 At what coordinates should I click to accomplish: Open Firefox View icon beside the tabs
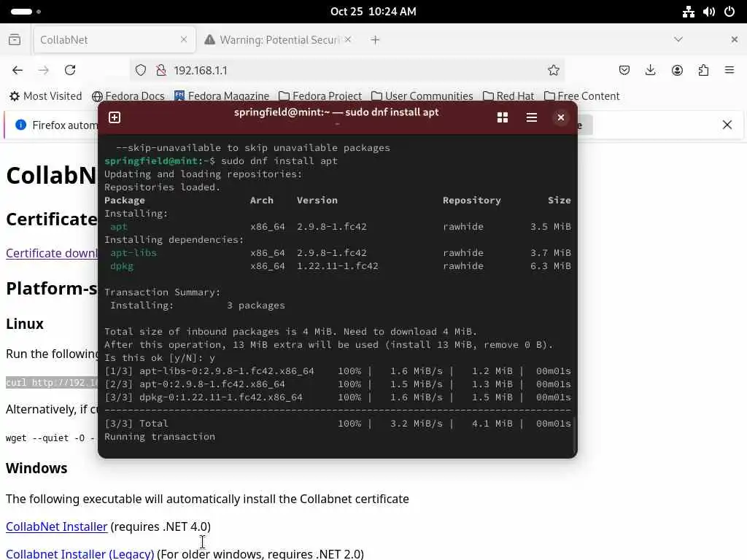[15, 39]
